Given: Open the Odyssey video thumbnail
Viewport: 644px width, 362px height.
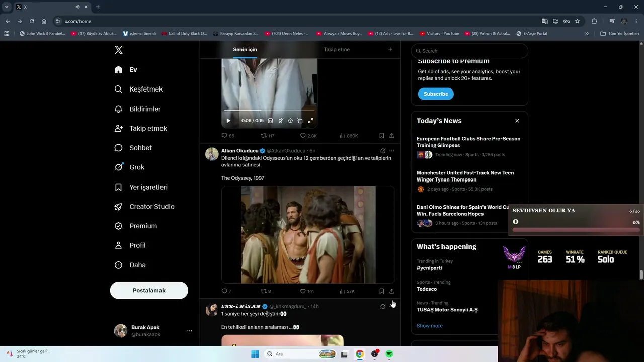Looking at the screenshot, I should (308, 234).
